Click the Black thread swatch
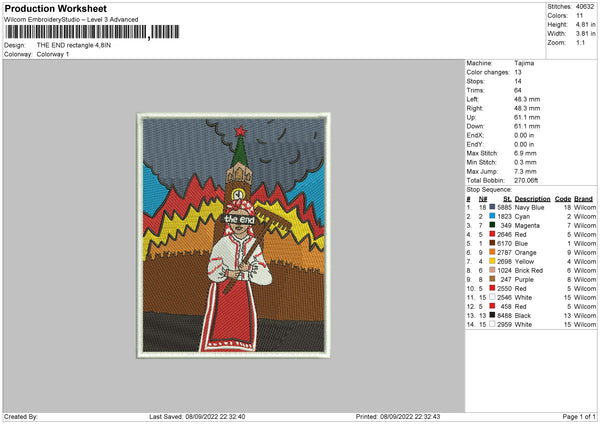Viewport: 600px width, 424px height. (x=492, y=315)
